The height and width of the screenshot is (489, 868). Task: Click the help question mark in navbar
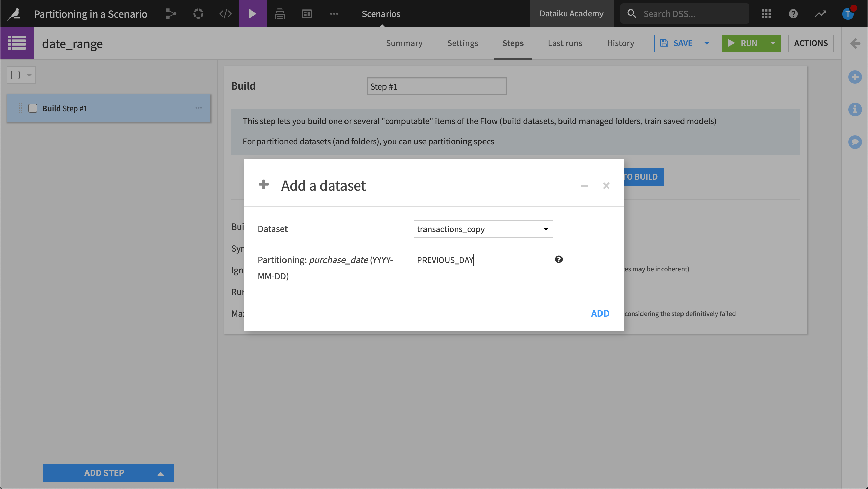(793, 14)
